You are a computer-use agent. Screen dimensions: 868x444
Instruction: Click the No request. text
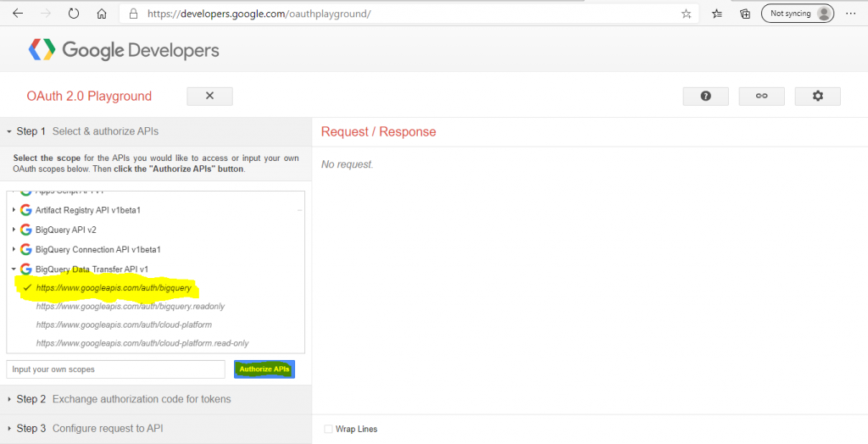tap(347, 164)
